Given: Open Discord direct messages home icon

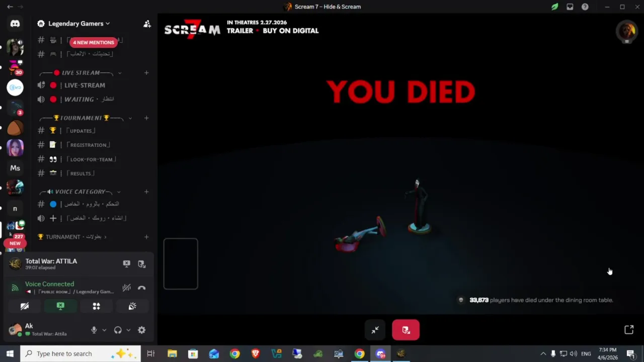Looking at the screenshot, I should click(x=15, y=24).
